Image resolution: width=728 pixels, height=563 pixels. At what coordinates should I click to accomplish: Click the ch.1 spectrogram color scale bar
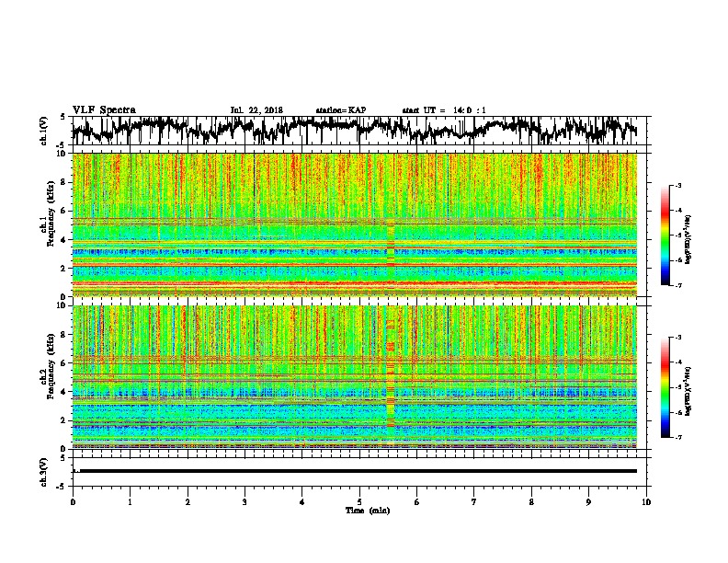(665, 236)
